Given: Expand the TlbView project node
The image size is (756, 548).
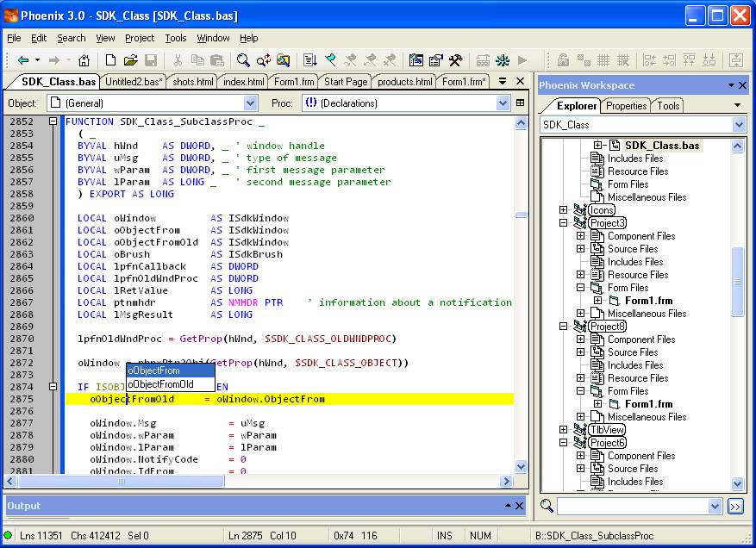Looking at the screenshot, I should tap(563, 429).
